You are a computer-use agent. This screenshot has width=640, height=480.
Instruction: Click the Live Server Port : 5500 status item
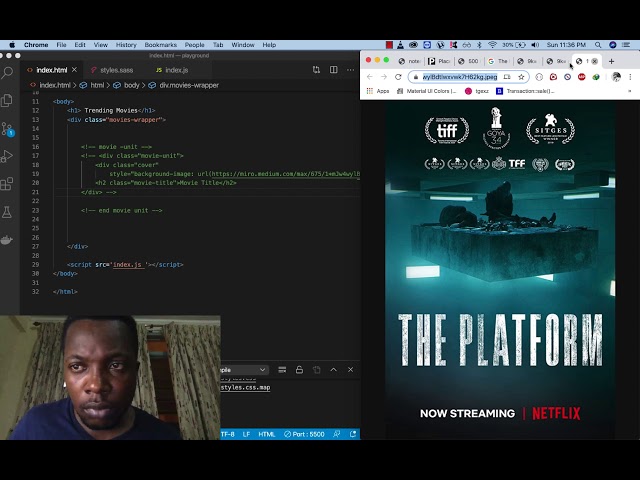[304, 434]
